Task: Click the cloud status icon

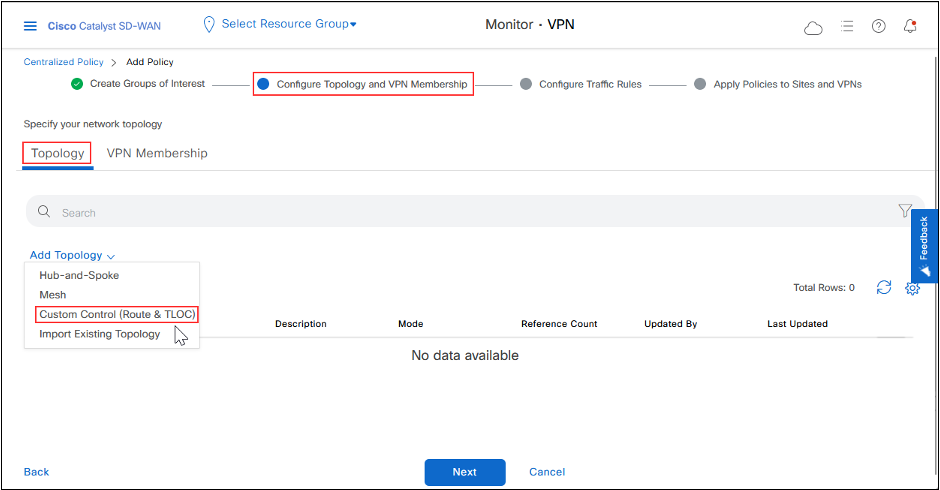Action: [x=813, y=27]
